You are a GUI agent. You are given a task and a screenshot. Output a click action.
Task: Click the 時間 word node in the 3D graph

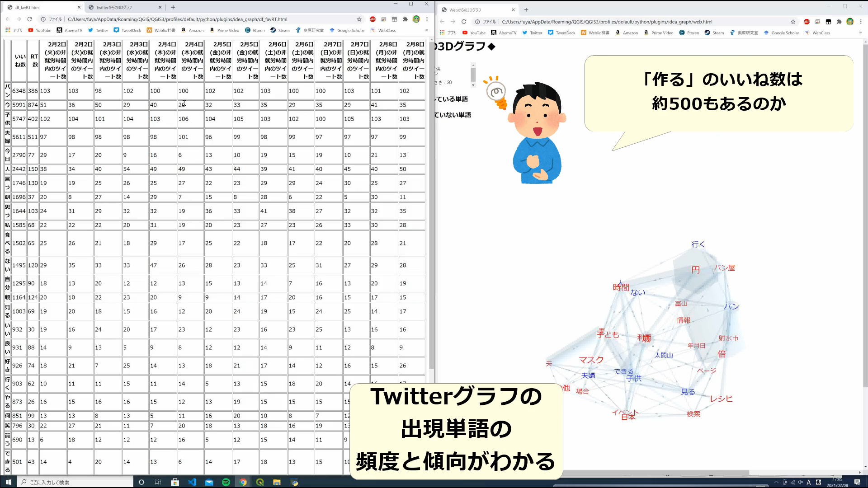(x=621, y=287)
